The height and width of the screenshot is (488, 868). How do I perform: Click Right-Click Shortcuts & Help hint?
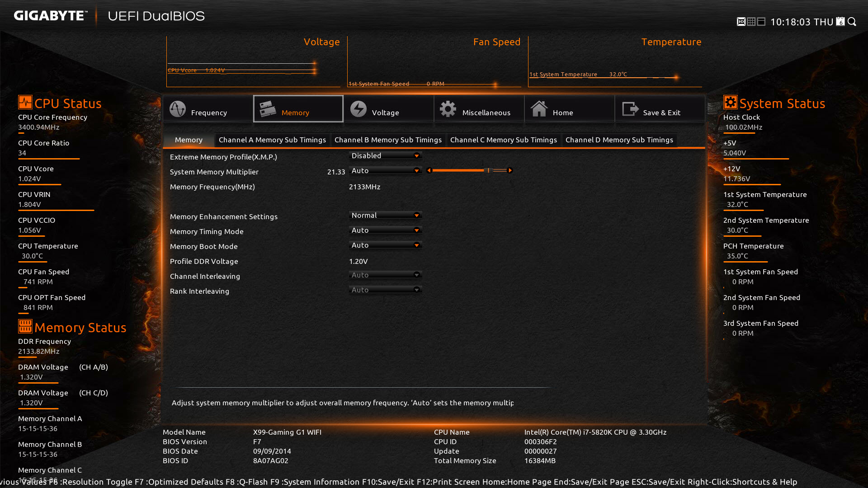tap(742, 482)
